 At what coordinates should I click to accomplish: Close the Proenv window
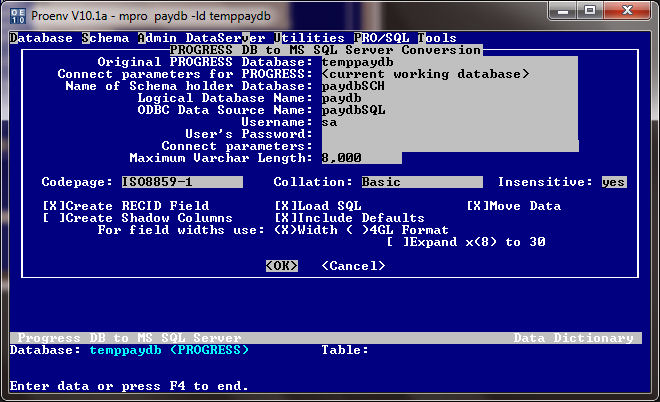tap(627, 10)
